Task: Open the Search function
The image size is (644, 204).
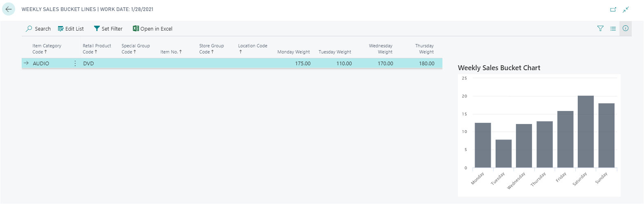Action: [38, 29]
